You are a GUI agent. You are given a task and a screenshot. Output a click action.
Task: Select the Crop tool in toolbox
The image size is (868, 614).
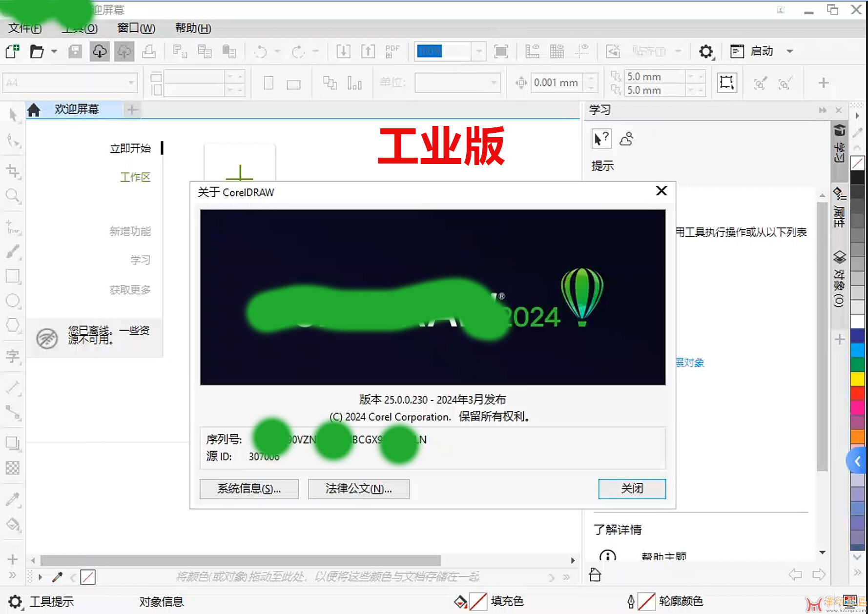point(13,171)
